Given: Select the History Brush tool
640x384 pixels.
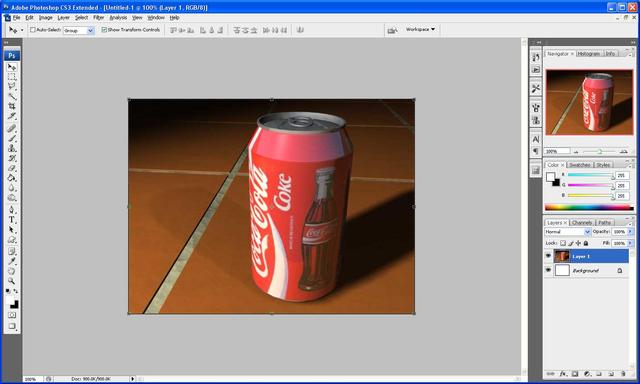Looking at the screenshot, I should [12, 158].
